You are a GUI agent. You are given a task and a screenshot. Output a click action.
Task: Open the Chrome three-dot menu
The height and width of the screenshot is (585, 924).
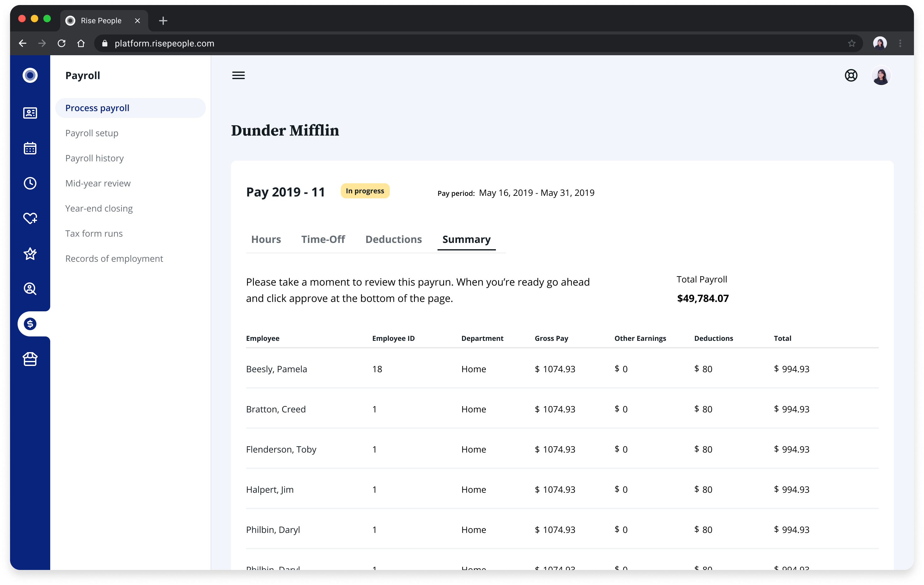[900, 43]
